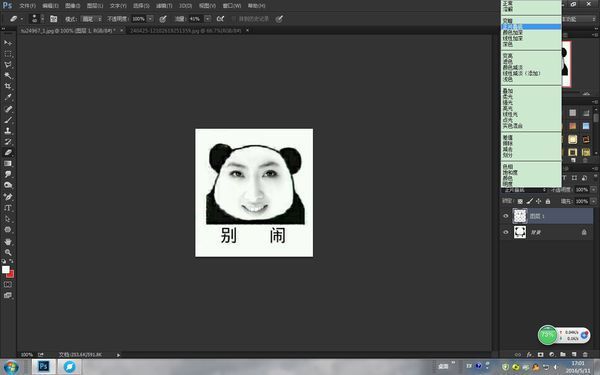
Task: Open the Windows Start menu
Action: [x=11, y=367]
